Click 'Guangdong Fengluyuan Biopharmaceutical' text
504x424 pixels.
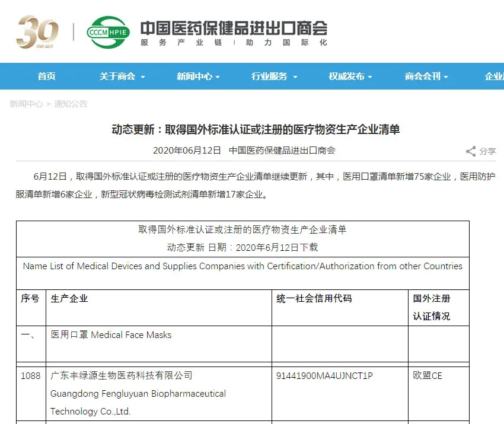pyautogui.click(x=138, y=394)
